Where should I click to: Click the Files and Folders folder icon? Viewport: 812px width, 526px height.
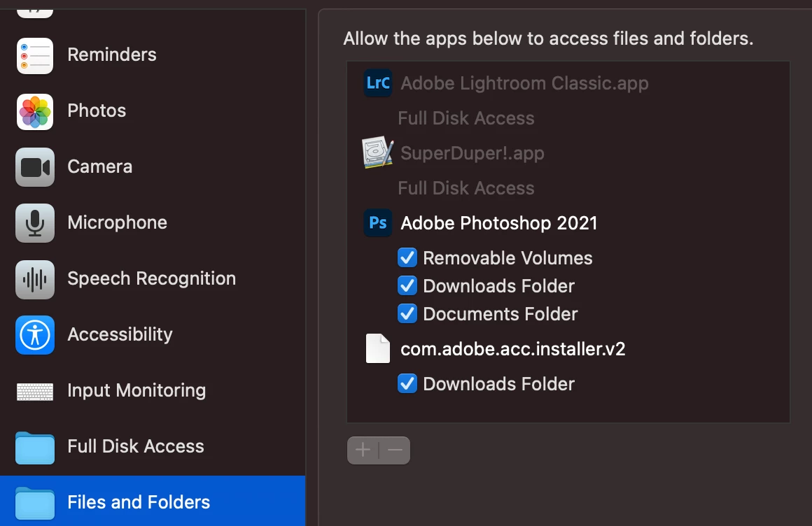35,503
